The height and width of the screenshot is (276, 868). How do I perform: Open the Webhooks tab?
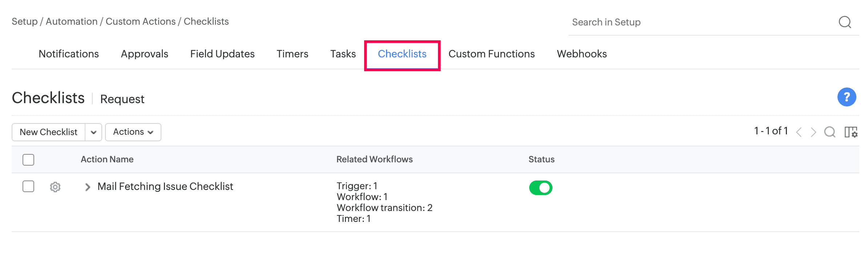(582, 54)
